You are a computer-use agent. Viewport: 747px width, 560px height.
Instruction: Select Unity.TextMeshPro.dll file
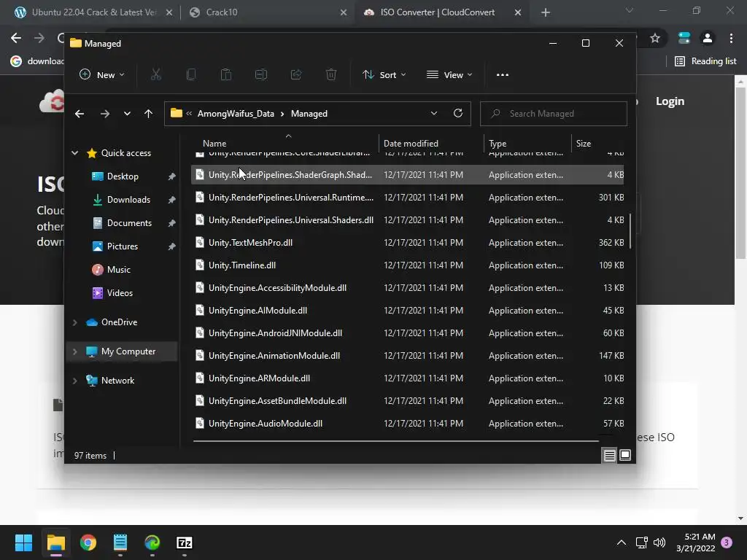point(407,243)
